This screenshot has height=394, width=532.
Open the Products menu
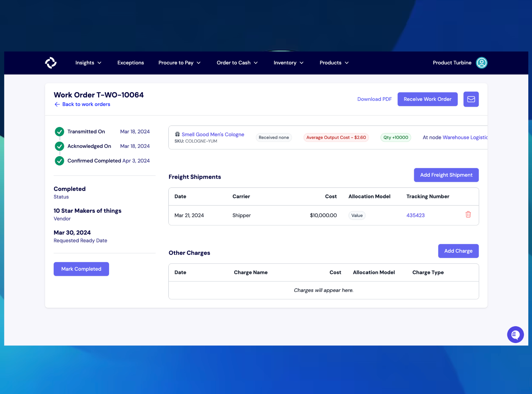334,63
